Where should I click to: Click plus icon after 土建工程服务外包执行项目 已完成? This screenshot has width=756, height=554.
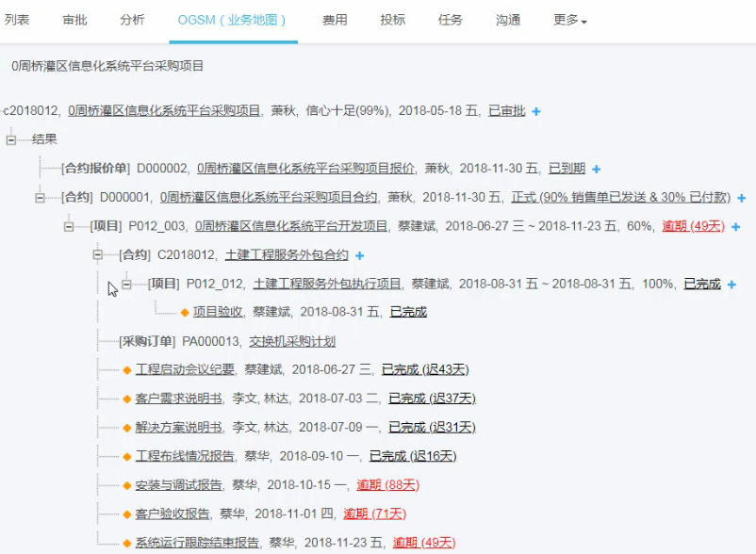pos(731,285)
